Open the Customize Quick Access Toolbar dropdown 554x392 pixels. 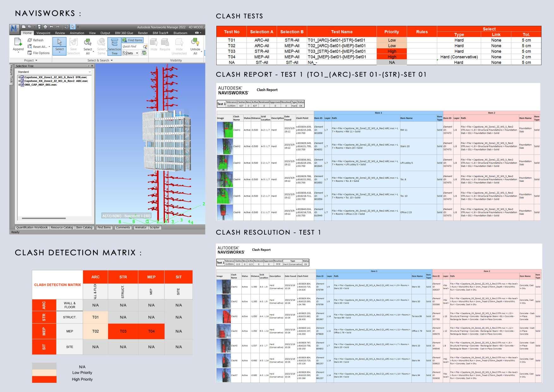(78, 27)
